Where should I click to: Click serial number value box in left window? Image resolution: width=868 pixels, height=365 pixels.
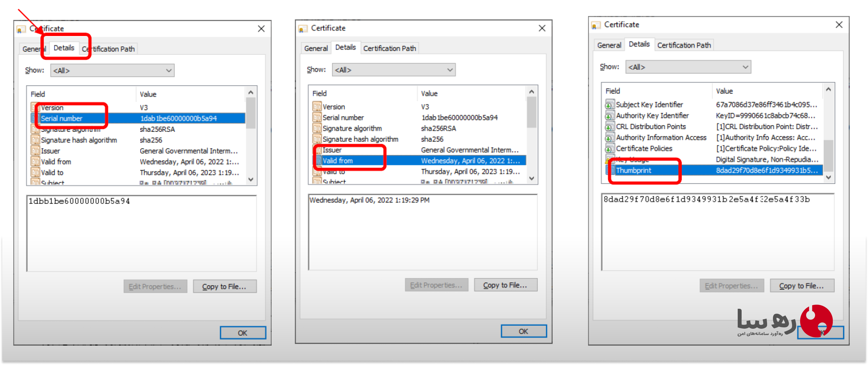(x=142, y=233)
